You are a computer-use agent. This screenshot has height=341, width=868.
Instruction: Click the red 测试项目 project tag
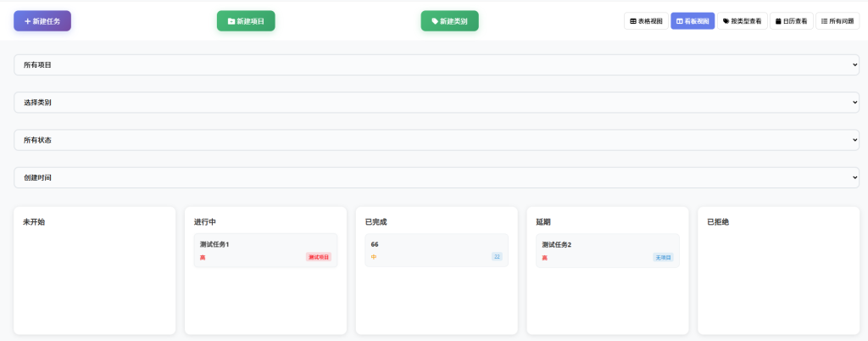(319, 257)
